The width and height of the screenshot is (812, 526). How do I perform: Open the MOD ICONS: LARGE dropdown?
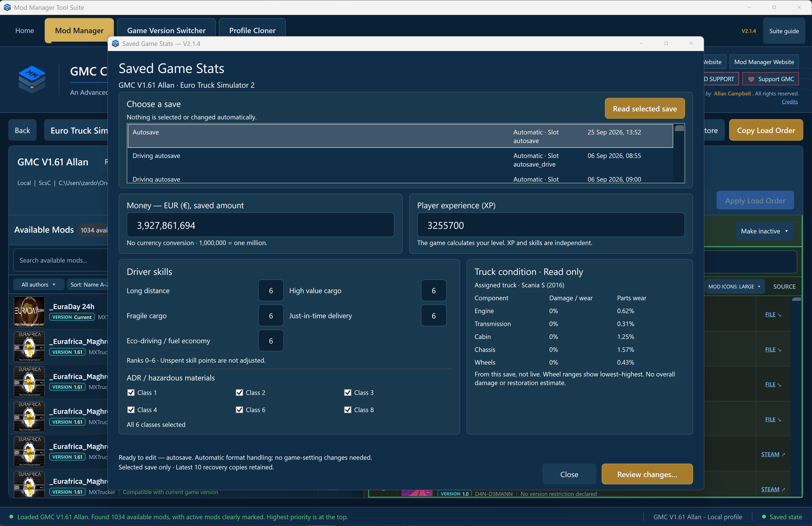click(x=734, y=286)
